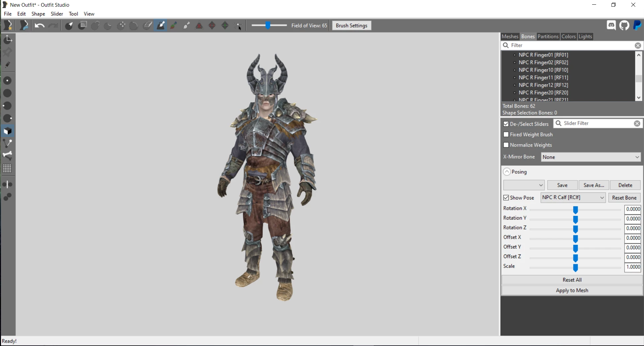Open the GitHub link icon
Screen dimensions: 644x346
(x=625, y=25)
